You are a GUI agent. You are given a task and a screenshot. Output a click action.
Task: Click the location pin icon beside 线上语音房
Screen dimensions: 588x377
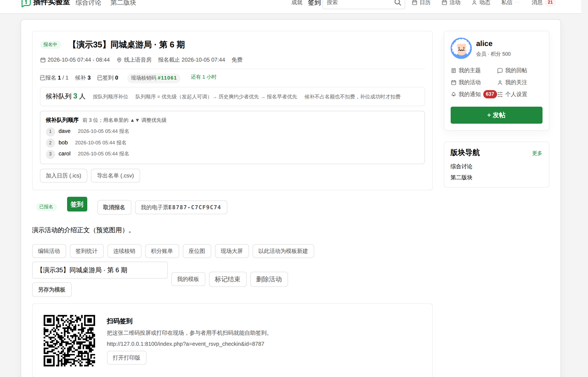pos(119,60)
